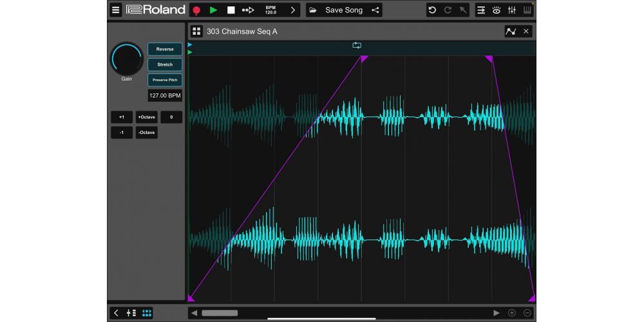Enable step record dots-arrow icon
Viewport: 644px width, 322px height.
point(248,10)
